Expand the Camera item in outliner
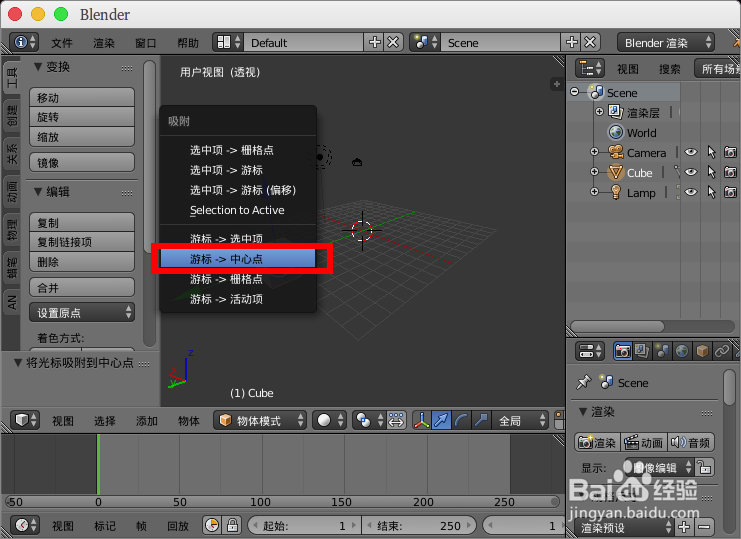 pos(595,152)
